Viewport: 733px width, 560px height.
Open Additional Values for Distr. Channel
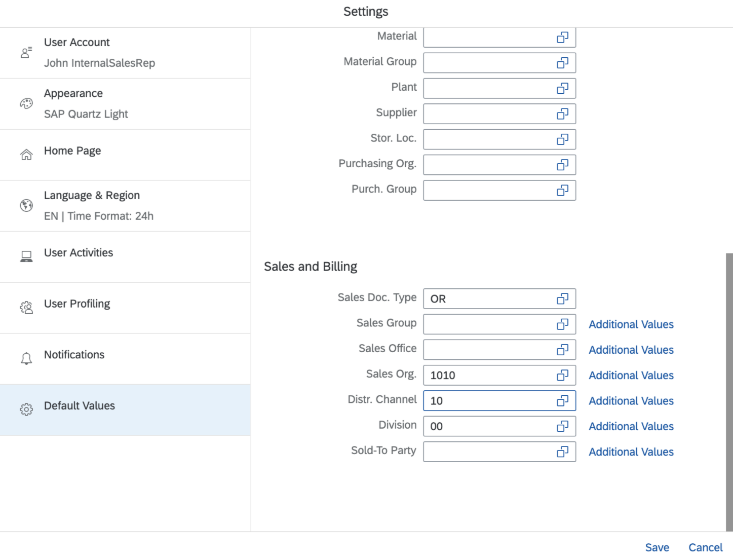click(x=631, y=401)
